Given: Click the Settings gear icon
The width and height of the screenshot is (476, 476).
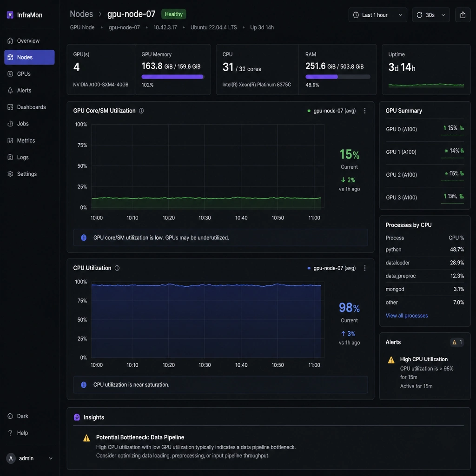Looking at the screenshot, I should pyautogui.click(x=10, y=174).
